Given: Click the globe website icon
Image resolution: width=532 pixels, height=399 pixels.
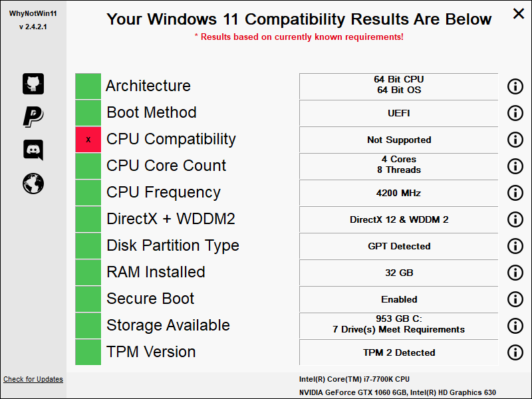Looking at the screenshot, I should [33, 184].
